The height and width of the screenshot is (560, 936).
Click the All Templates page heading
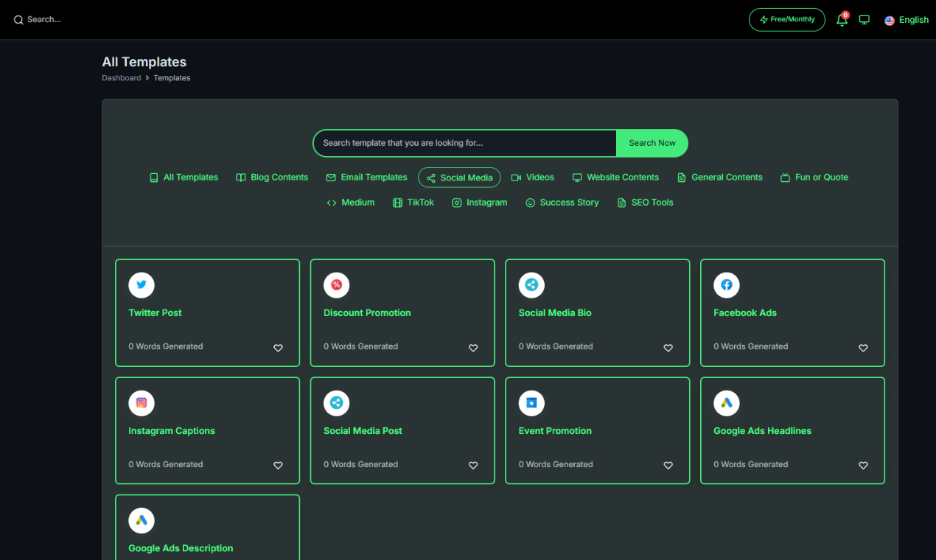point(144,62)
